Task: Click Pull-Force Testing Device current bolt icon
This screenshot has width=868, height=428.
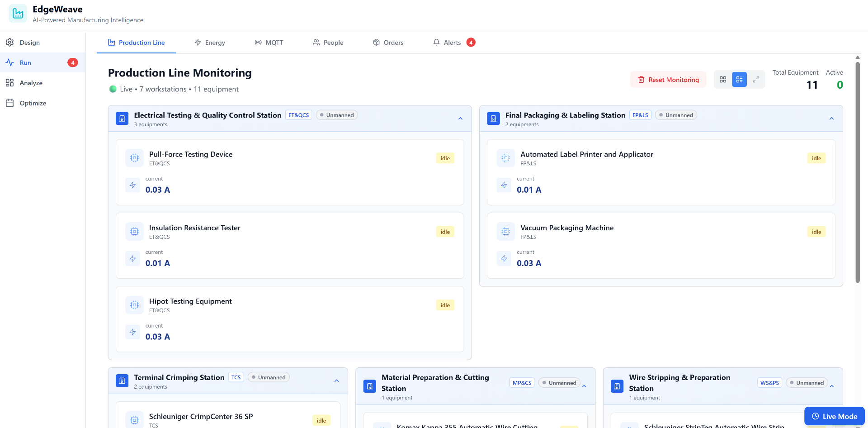Action: [132, 185]
